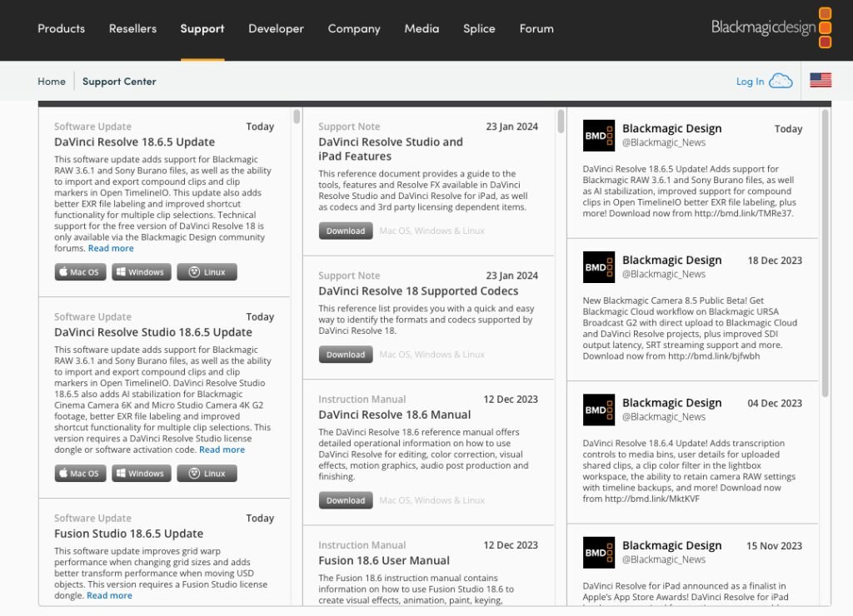This screenshot has height=616, width=853.
Task: Open the Company menu
Action: point(354,29)
